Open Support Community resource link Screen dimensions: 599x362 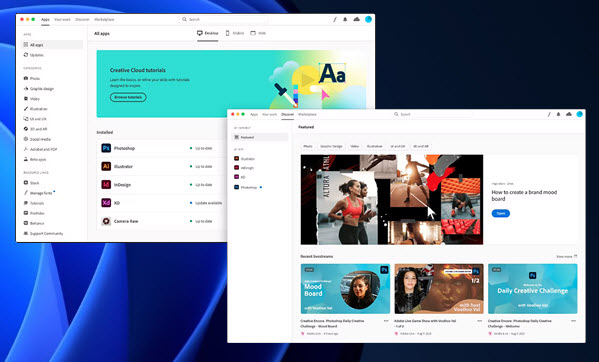pyautogui.click(x=44, y=233)
